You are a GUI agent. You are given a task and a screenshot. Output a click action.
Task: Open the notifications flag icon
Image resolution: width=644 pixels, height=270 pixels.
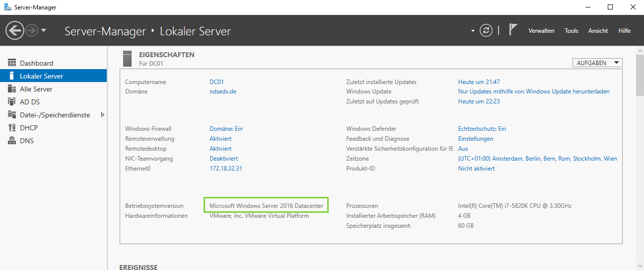tap(513, 30)
